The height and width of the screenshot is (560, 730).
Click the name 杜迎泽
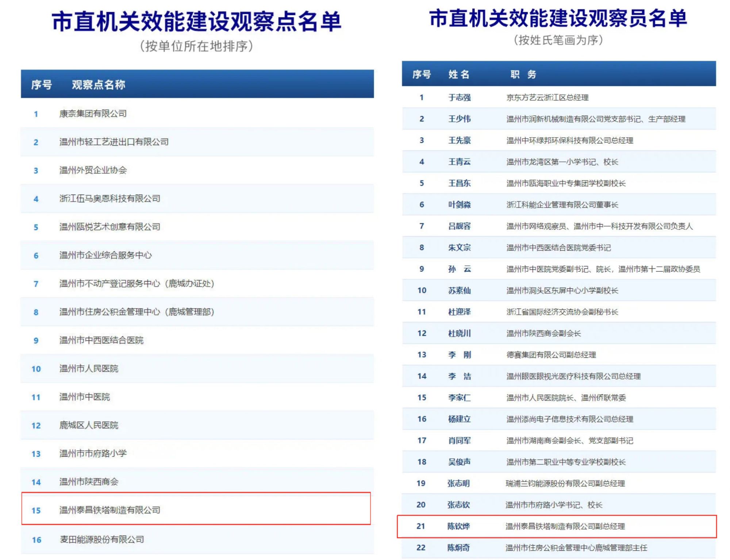[459, 312]
